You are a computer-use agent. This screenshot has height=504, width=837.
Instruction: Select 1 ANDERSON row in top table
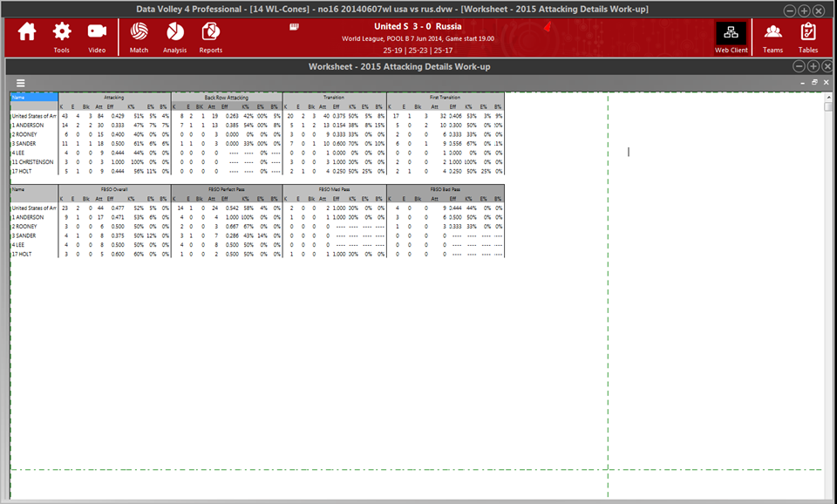[257, 125]
